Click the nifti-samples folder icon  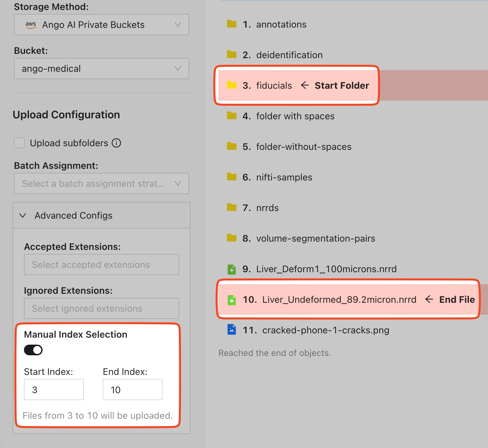pos(231,177)
